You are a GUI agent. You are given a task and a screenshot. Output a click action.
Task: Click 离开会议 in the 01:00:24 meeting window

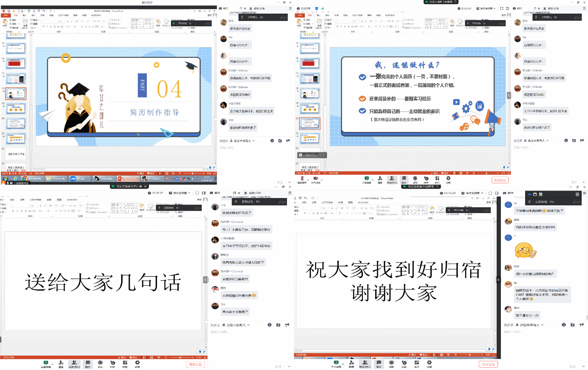(500, 180)
